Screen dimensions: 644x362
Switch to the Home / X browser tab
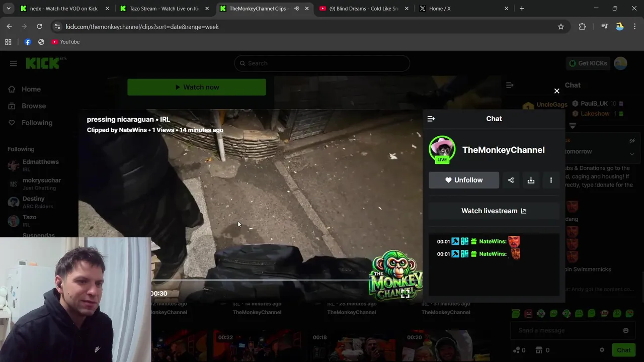(x=463, y=9)
